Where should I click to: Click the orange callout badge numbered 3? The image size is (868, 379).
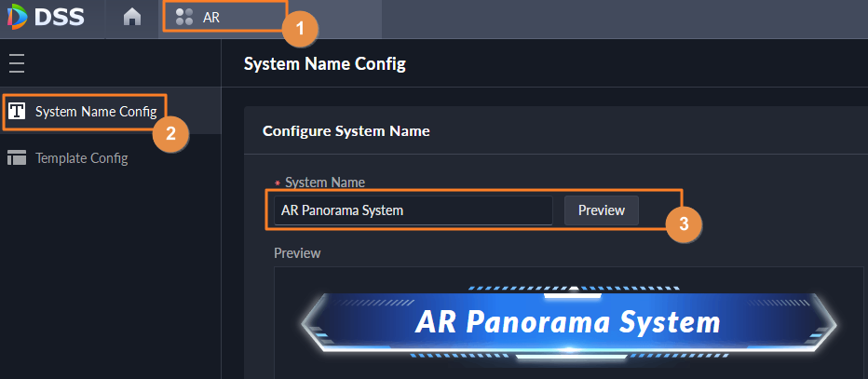pos(683,224)
